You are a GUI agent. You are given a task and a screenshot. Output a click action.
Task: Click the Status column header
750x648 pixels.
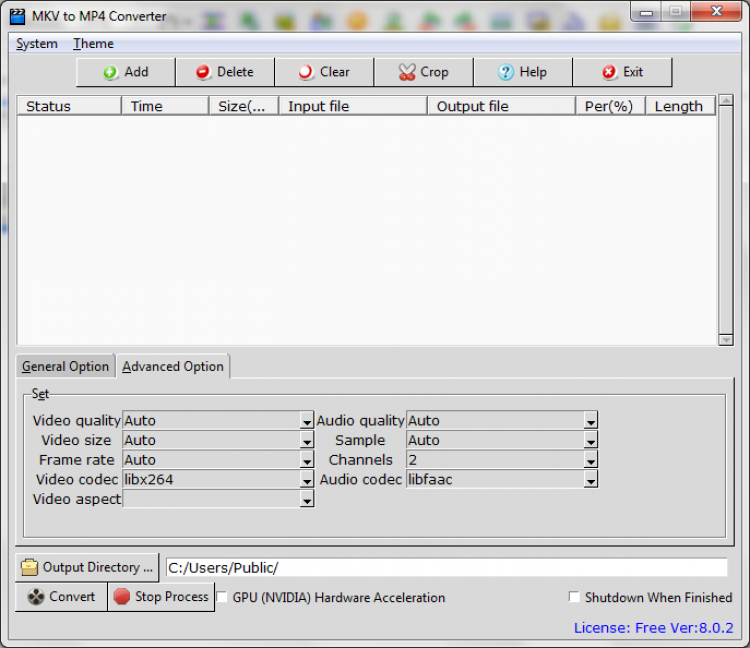point(69,106)
